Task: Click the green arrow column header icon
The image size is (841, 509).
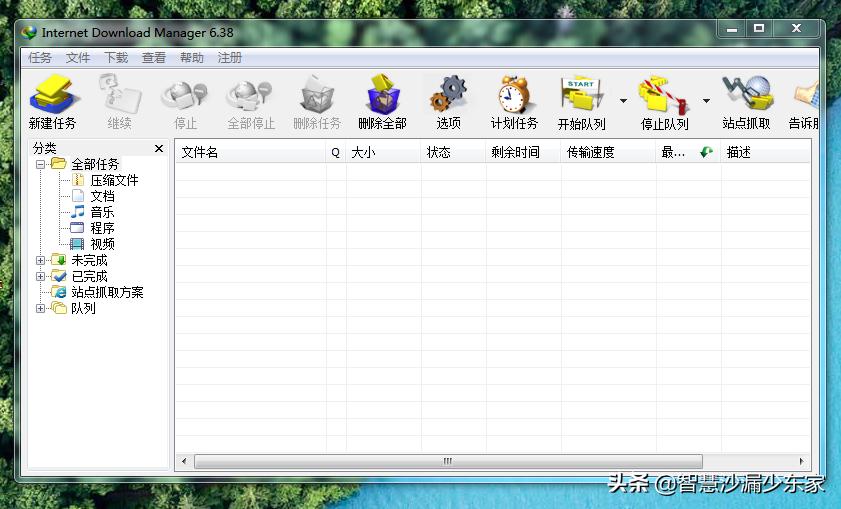Action: pos(706,152)
